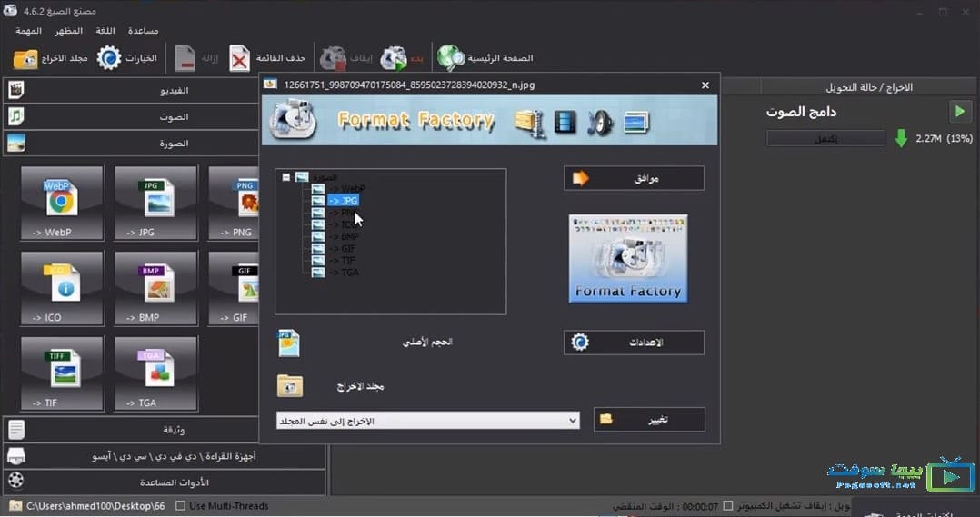
Task: Open the options gear in toolbar
Action: (109, 58)
